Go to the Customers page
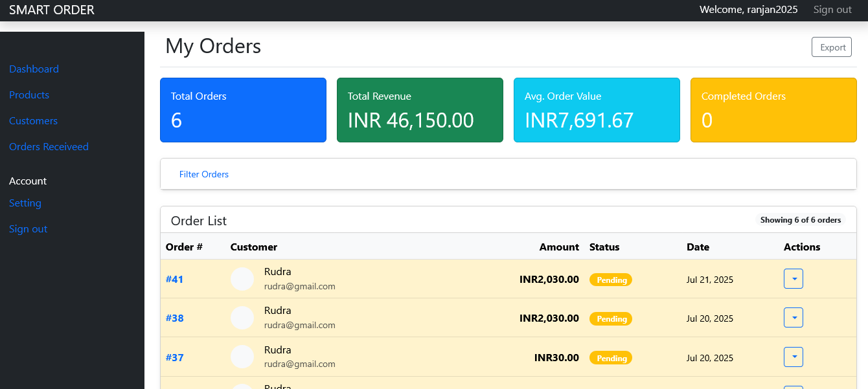The height and width of the screenshot is (389, 868). coord(33,120)
